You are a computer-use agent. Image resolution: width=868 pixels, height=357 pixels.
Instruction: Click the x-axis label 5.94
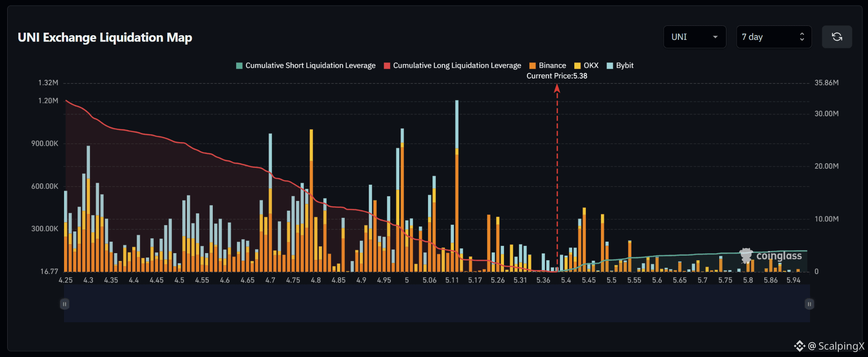click(793, 280)
